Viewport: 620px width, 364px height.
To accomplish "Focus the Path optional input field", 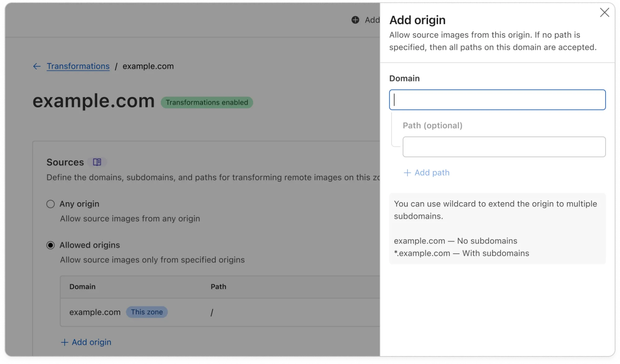I will point(504,147).
